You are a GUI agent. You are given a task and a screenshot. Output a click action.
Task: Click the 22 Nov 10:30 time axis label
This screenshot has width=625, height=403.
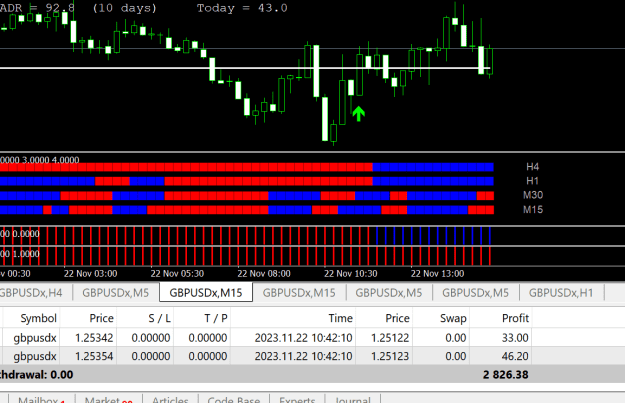pos(350,274)
